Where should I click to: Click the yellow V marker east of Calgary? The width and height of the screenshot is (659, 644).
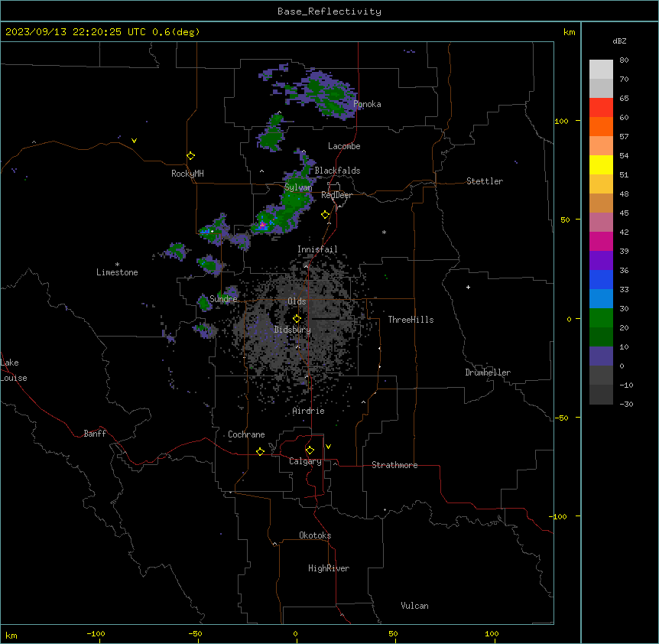328,447
